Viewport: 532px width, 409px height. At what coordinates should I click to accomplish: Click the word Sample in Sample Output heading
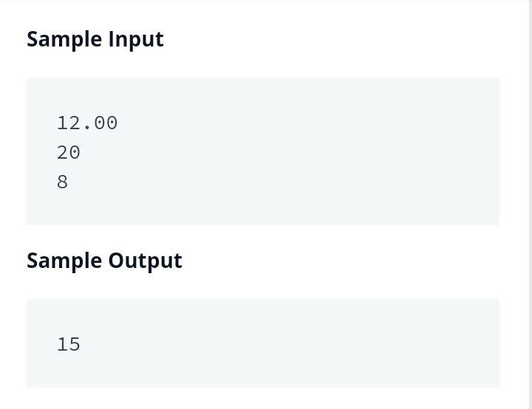click(x=64, y=261)
